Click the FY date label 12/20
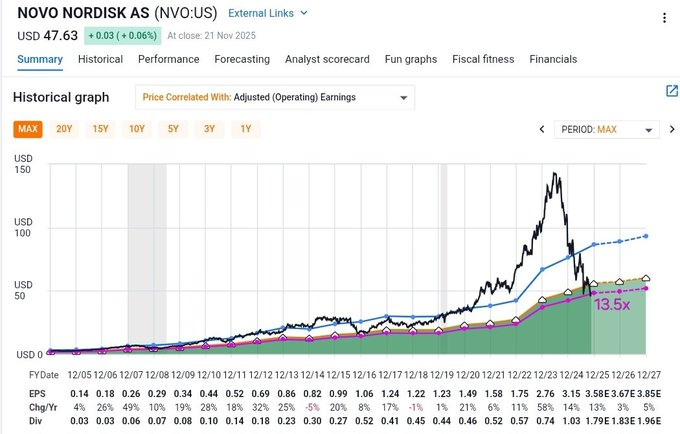Viewport: 680px width, 434px height. click(468, 375)
